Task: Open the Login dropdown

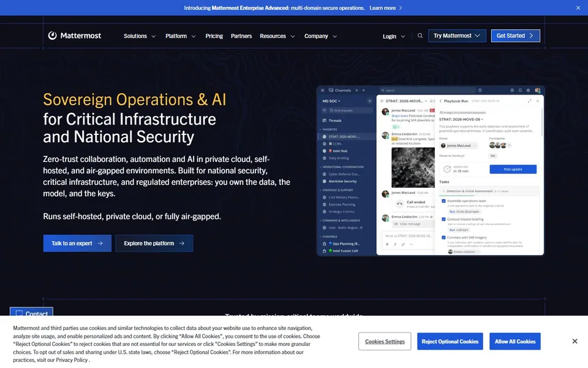Action: pos(394,36)
